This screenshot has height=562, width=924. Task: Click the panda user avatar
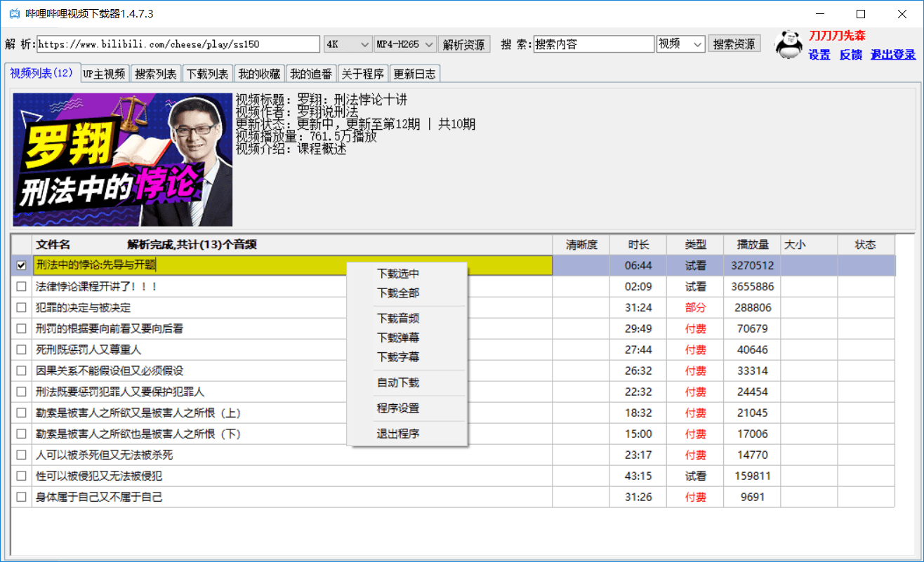(788, 44)
